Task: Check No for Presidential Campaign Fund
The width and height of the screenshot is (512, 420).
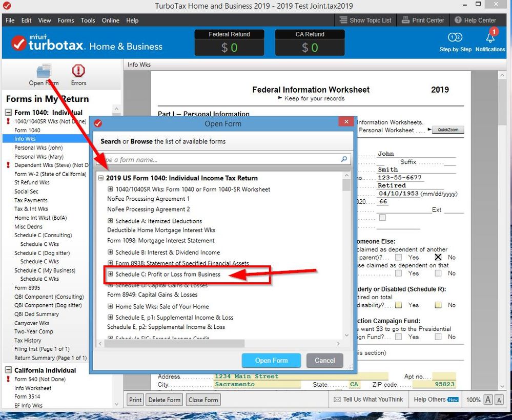Action: [x=438, y=337]
